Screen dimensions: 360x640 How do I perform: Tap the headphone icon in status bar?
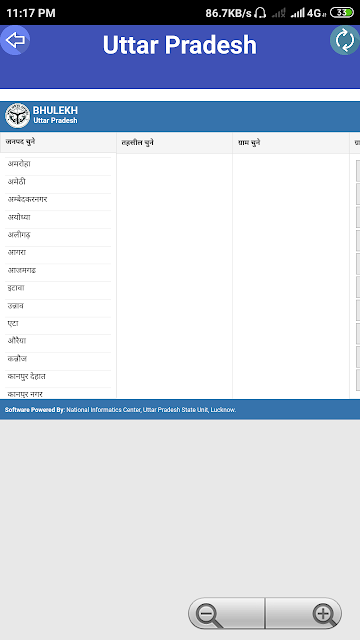[260, 13]
